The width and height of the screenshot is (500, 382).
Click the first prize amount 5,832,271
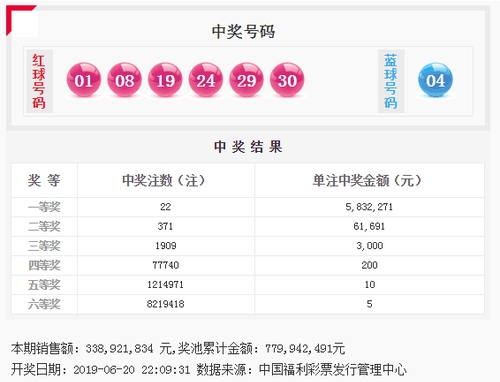pos(369,207)
